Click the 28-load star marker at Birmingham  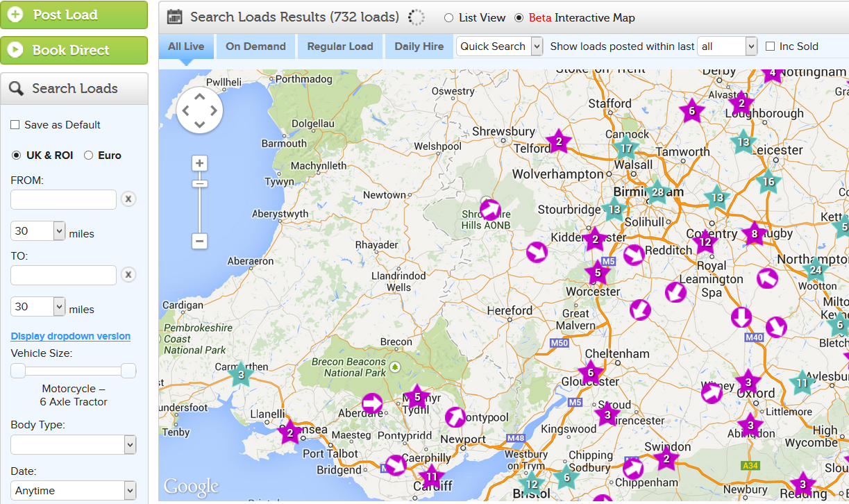[x=657, y=192]
